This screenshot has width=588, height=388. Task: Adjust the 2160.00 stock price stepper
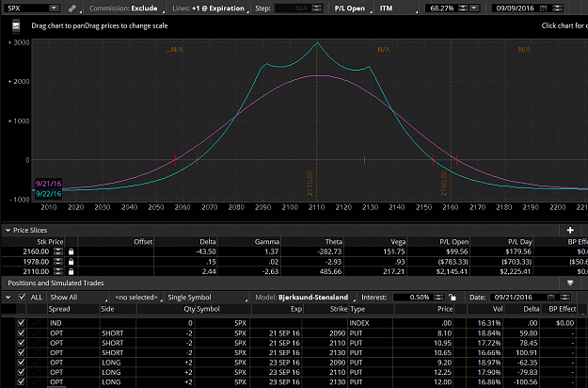click(58, 251)
